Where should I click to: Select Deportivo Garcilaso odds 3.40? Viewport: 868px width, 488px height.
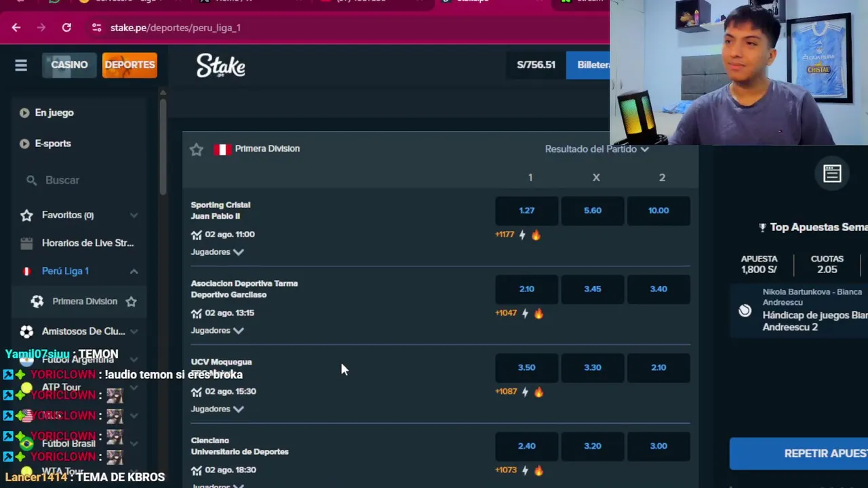pos(658,289)
